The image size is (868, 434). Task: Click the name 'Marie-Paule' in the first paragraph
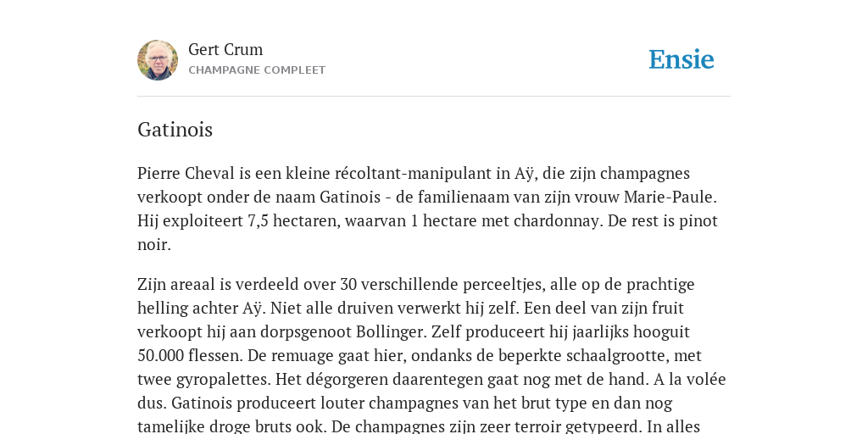(x=670, y=197)
